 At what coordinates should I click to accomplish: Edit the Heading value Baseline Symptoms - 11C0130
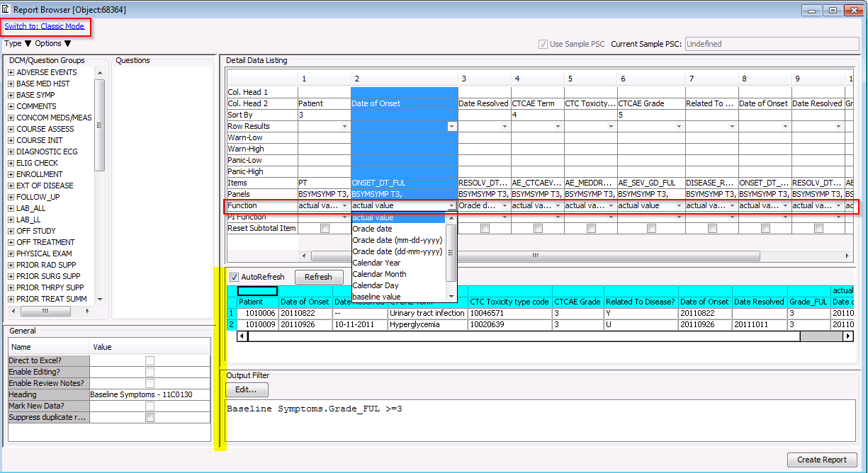150,394
